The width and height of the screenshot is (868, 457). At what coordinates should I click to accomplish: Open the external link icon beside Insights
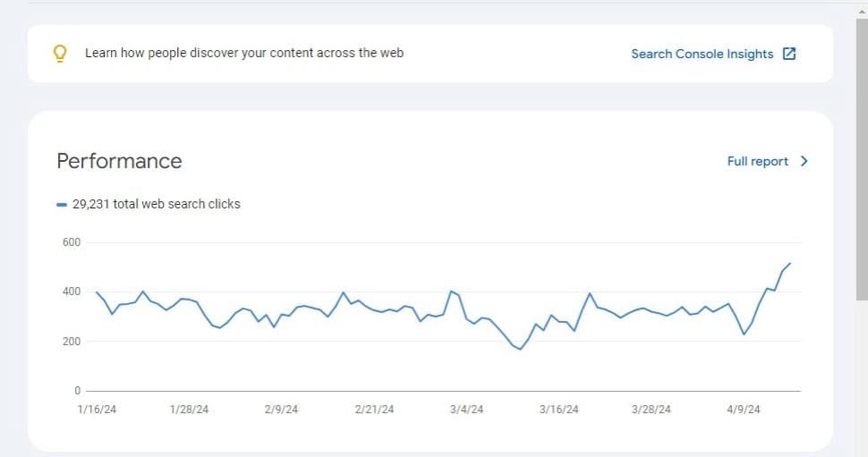(x=789, y=54)
